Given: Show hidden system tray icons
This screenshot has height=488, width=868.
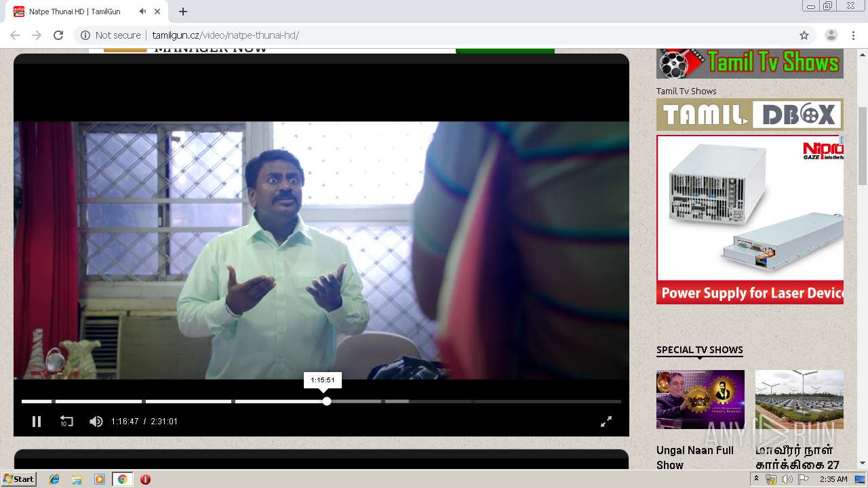Looking at the screenshot, I should pyautogui.click(x=756, y=479).
